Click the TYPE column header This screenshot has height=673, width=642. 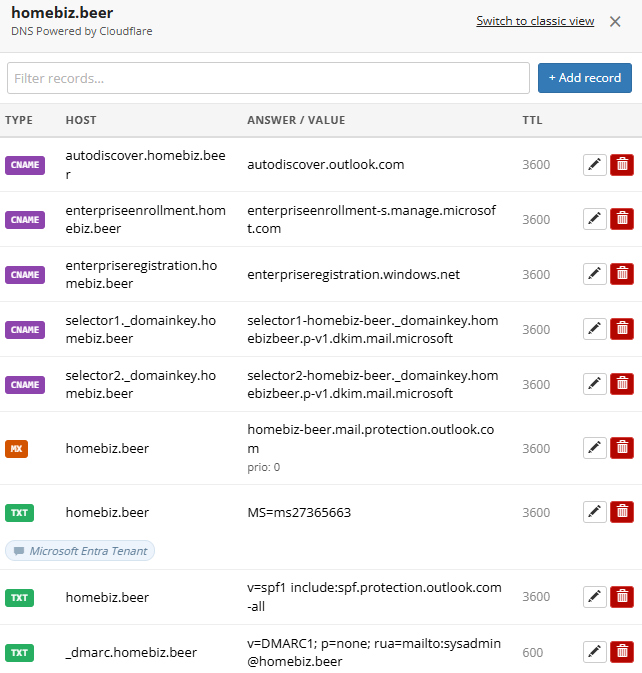tap(19, 120)
